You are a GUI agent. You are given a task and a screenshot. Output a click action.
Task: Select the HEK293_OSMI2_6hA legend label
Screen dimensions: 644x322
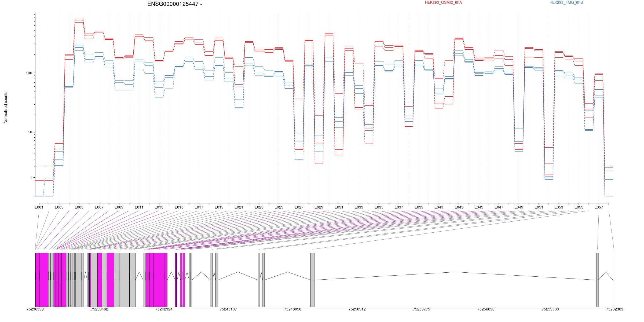point(444,2)
